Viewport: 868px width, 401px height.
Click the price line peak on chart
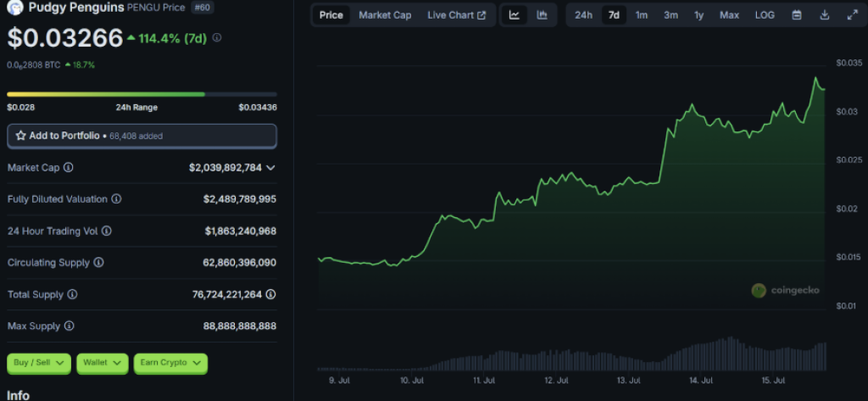(x=815, y=78)
